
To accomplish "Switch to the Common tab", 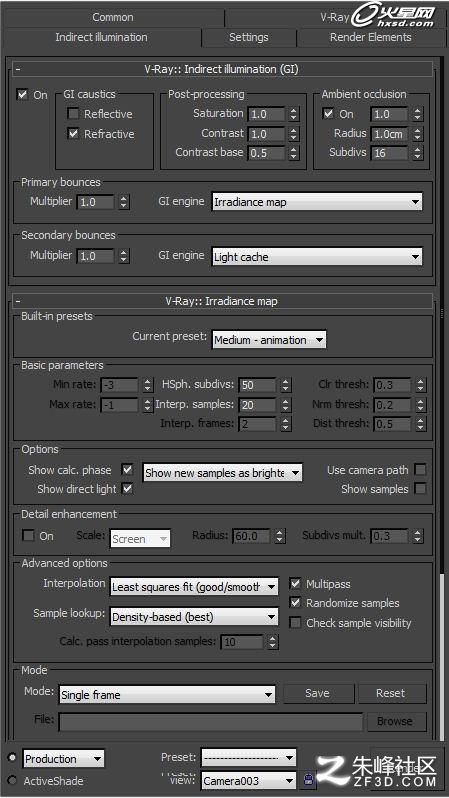I will coord(113,17).
